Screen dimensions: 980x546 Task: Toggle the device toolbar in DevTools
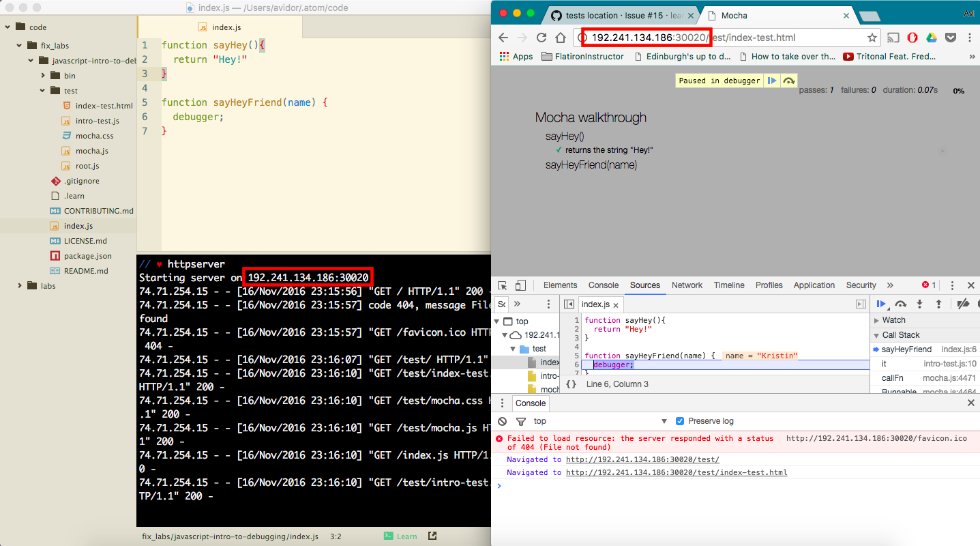pyautogui.click(x=520, y=285)
